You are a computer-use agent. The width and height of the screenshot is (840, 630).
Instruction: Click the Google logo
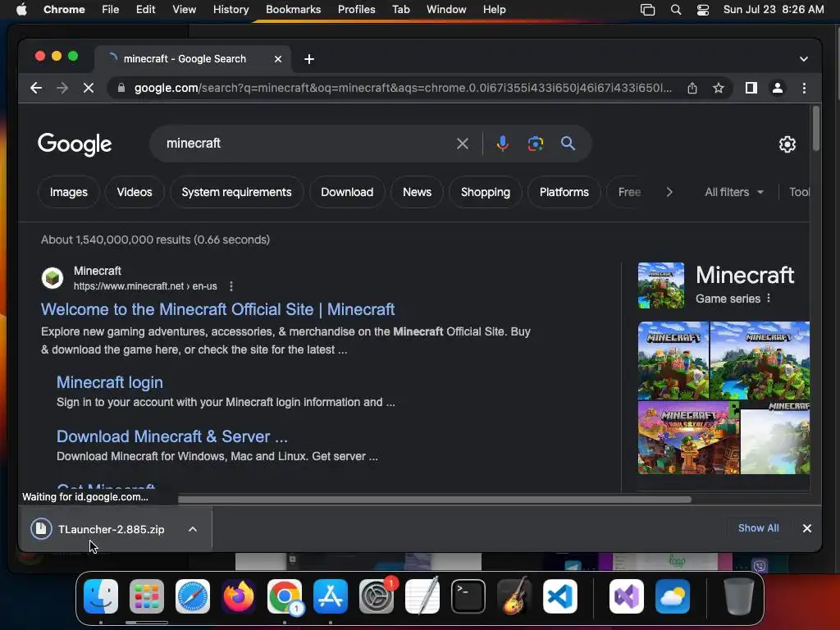[x=75, y=144]
